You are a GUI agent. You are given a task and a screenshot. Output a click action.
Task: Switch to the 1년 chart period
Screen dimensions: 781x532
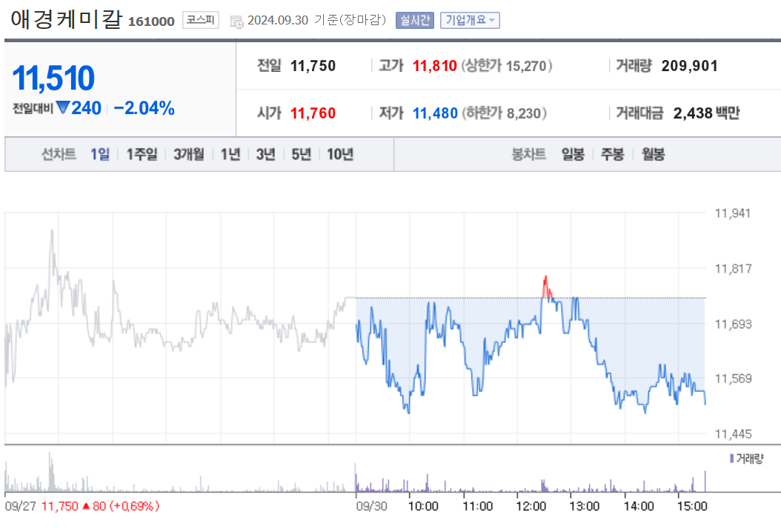click(230, 154)
